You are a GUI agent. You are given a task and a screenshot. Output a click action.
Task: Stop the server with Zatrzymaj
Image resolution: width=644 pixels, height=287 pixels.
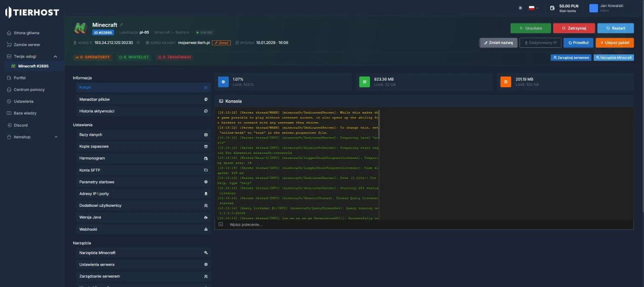click(574, 28)
